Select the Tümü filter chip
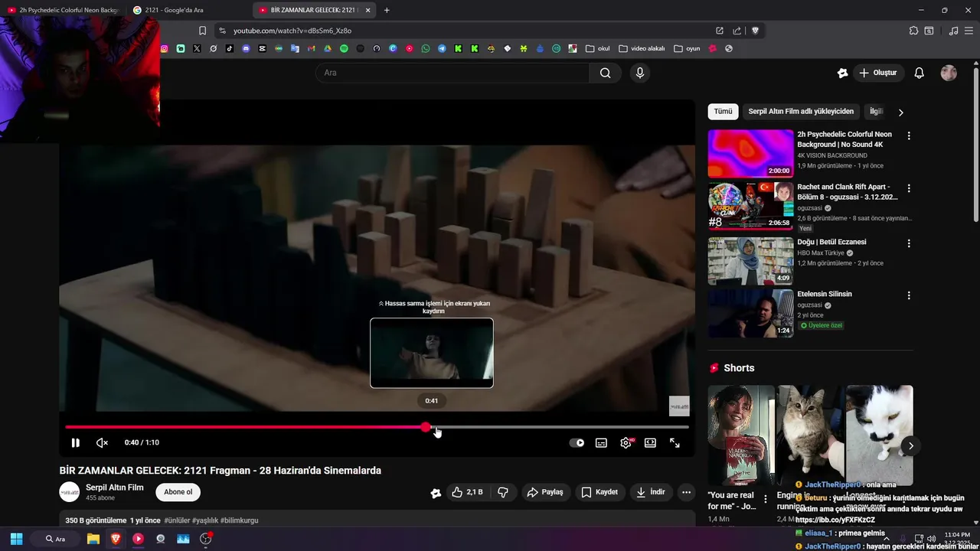Screen dimensions: 980x551 (x=724, y=112)
